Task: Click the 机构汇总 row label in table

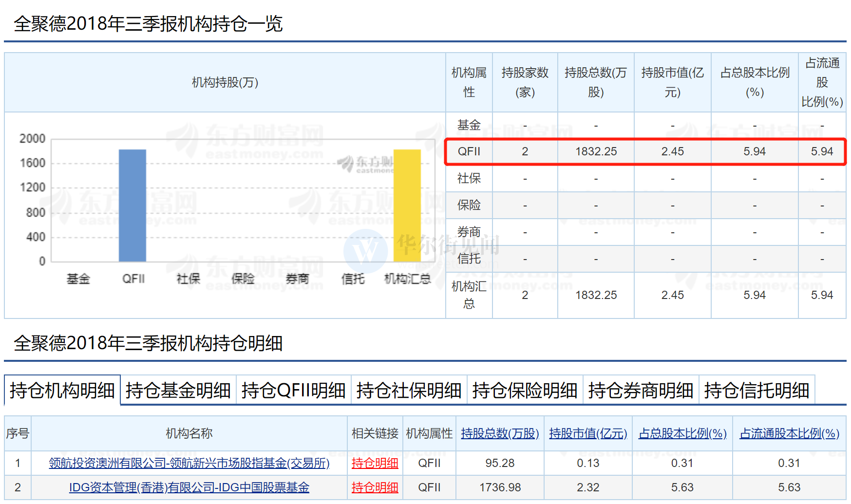Action: (x=469, y=295)
